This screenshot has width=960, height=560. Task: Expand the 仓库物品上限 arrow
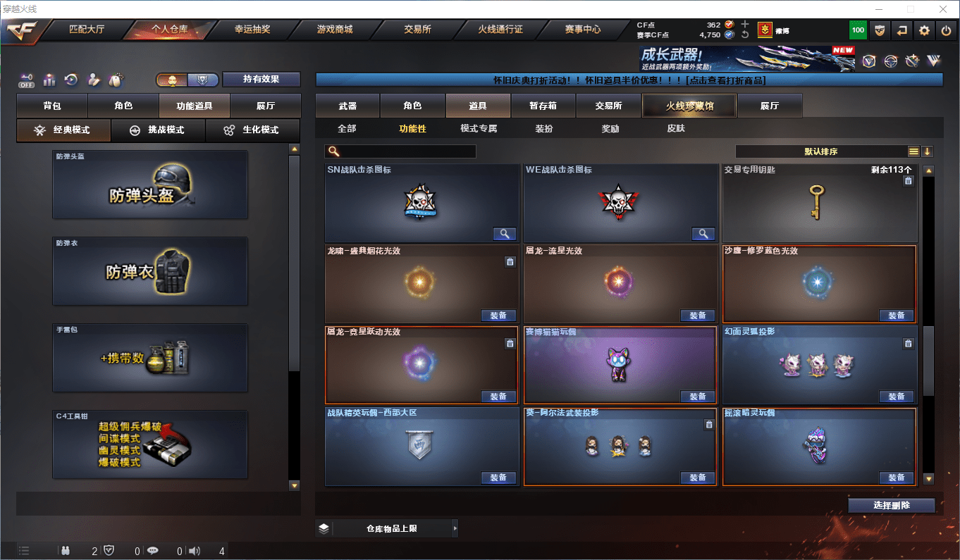pos(455,528)
